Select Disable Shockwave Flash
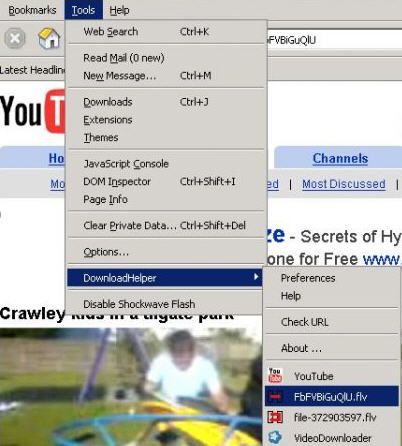Viewport: 402px width, 446px height. [x=166, y=304]
